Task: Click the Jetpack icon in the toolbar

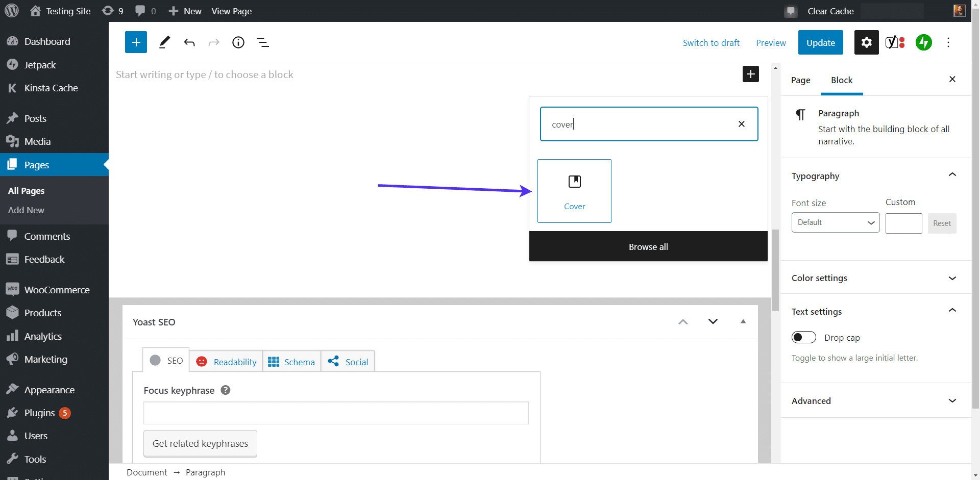Action: click(924, 42)
